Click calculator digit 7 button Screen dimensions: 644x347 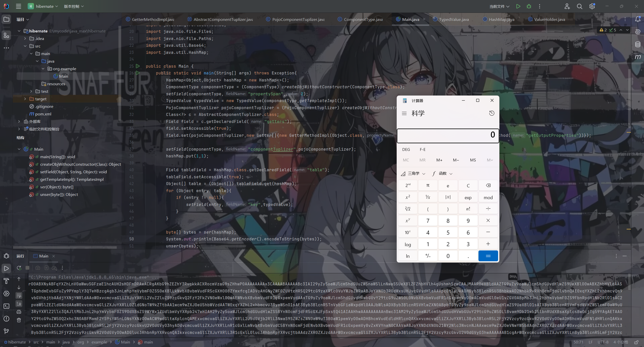point(428,221)
